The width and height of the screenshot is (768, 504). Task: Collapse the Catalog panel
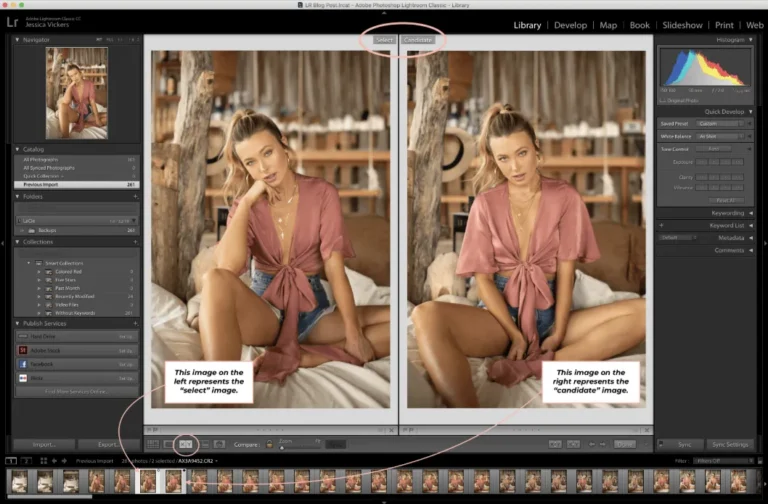(x=18, y=149)
